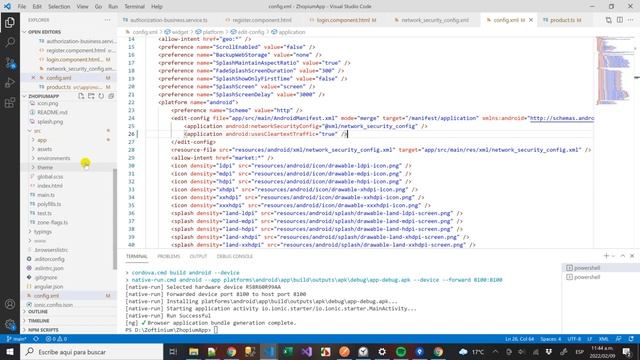
Task: Click New Folder icon in ZHOPIUMAPP header
Action: point(91,96)
